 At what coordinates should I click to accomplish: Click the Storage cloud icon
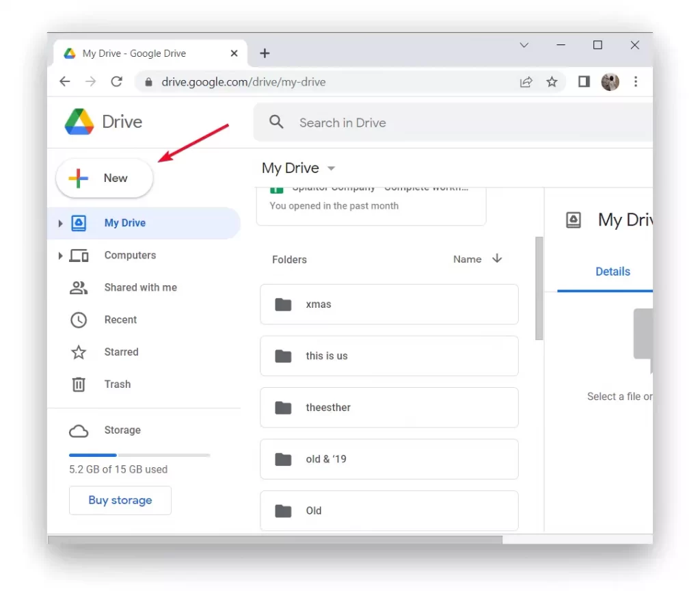pos(79,431)
